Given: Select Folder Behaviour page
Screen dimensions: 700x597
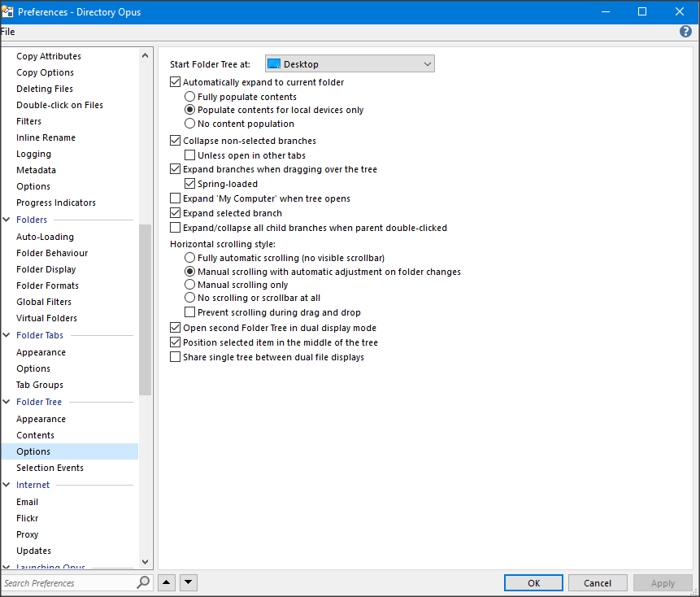Looking at the screenshot, I should pyautogui.click(x=52, y=253).
